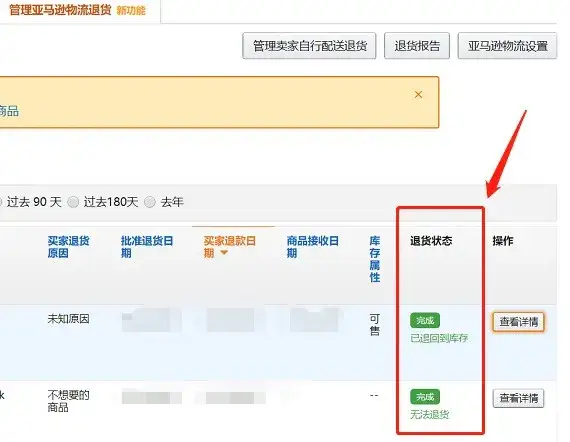This screenshot has width=570, height=442.
Task: View details of the 不想要的商品 return
Action: 518,398
